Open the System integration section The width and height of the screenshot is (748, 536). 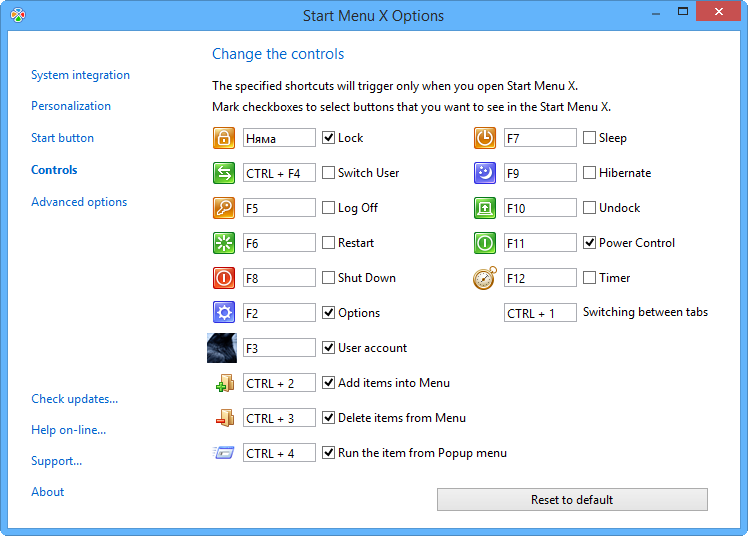80,75
